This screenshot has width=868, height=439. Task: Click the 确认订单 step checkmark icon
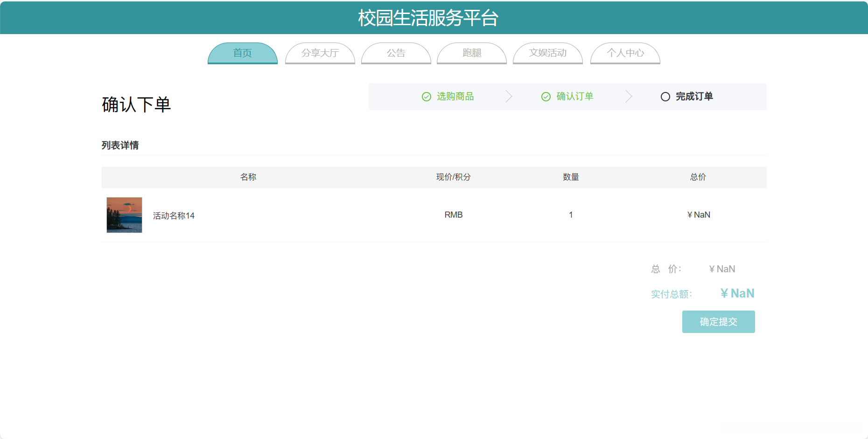(546, 97)
